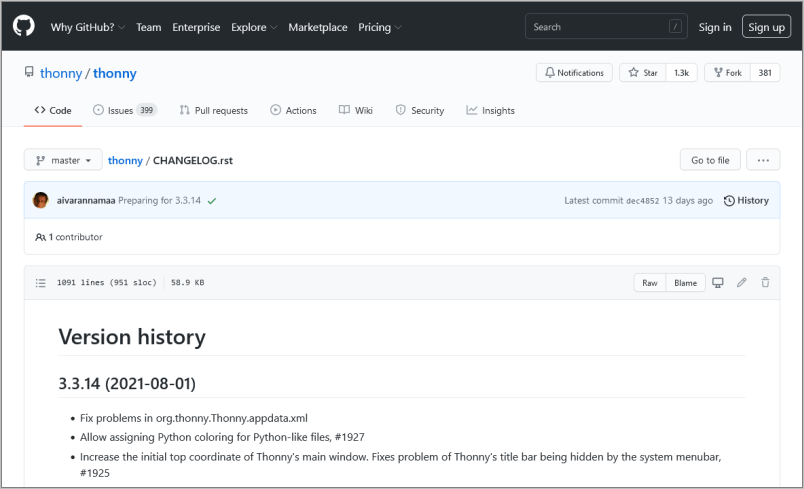Screen dimensions: 804x489
Task: Switch to the Code tab
Action: click(53, 110)
